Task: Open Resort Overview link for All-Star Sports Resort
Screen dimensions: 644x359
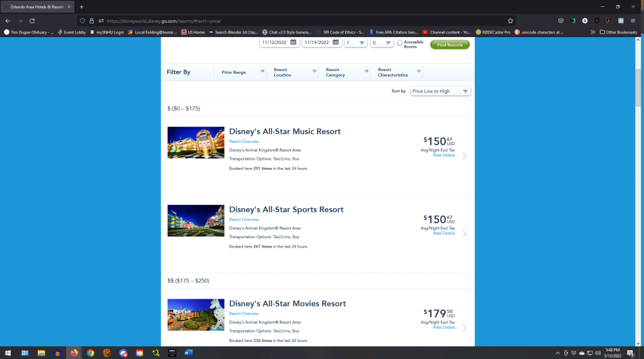Action: pos(244,219)
